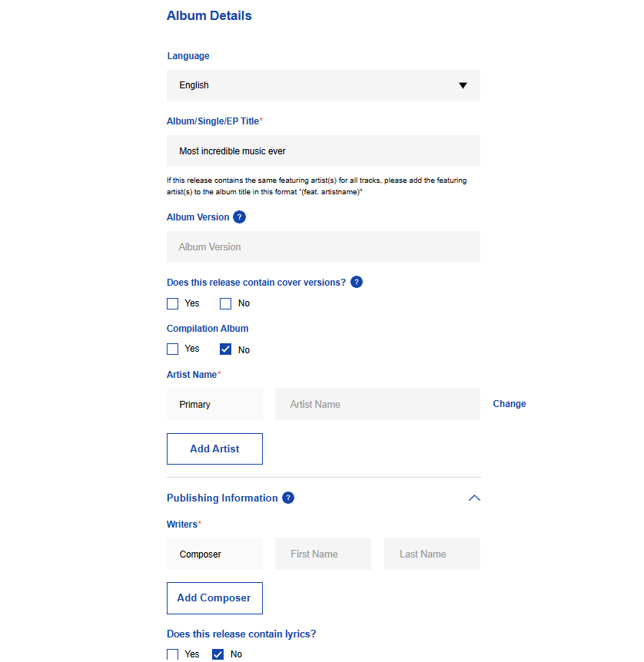The image size is (644, 662).
Task: Open the Language dropdown
Action: point(324,85)
